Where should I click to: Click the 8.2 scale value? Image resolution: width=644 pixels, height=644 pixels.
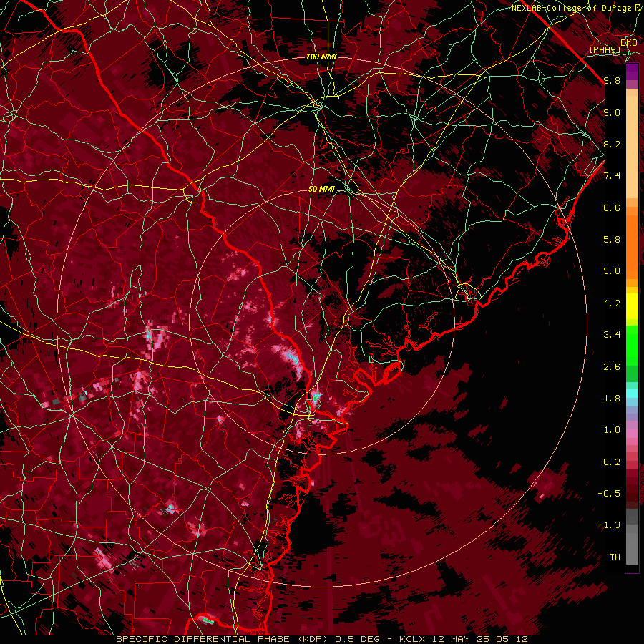pos(612,144)
